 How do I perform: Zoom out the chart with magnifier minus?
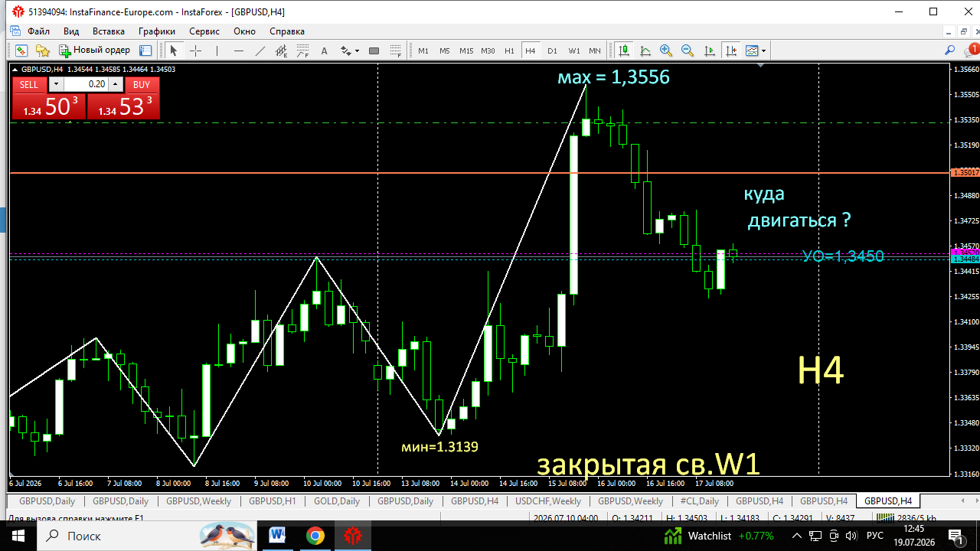[688, 51]
